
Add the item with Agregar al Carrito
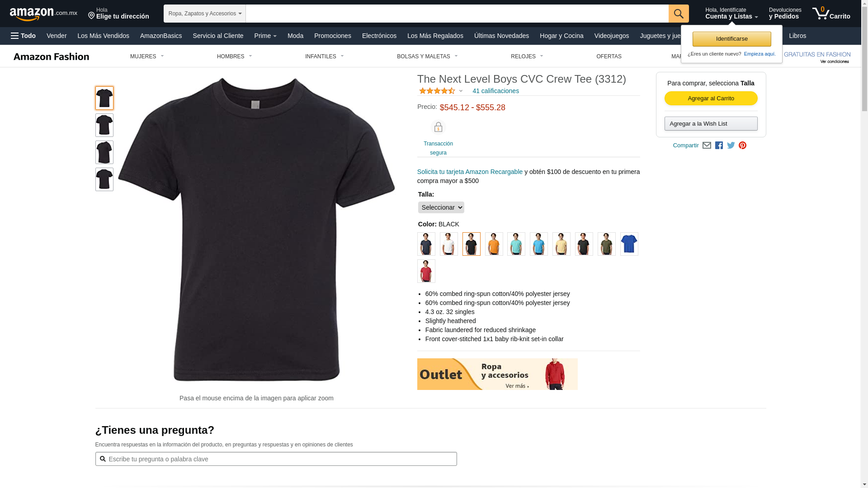[711, 99]
